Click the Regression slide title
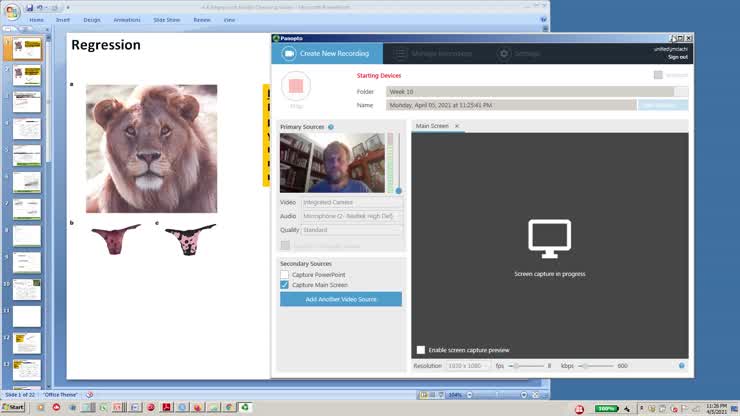The width and height of the screenshot is (740, 416). pos(106,45)
